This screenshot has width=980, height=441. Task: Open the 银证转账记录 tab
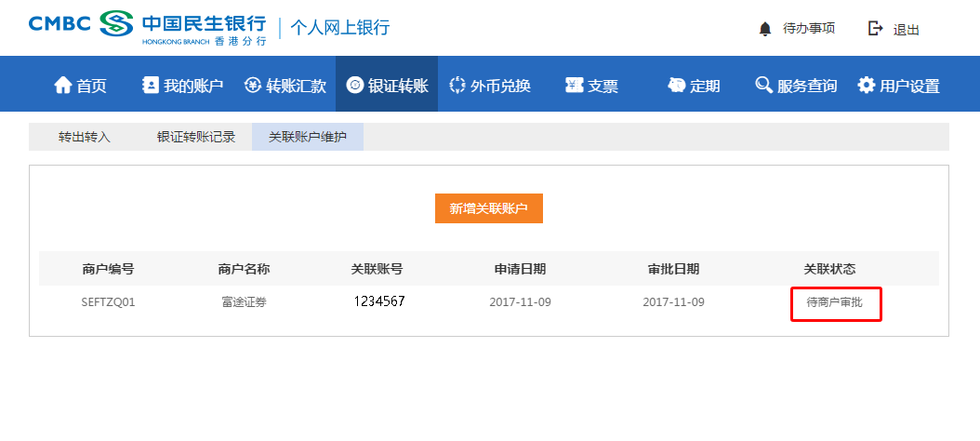pyautogui.click(x=195, y=137)
